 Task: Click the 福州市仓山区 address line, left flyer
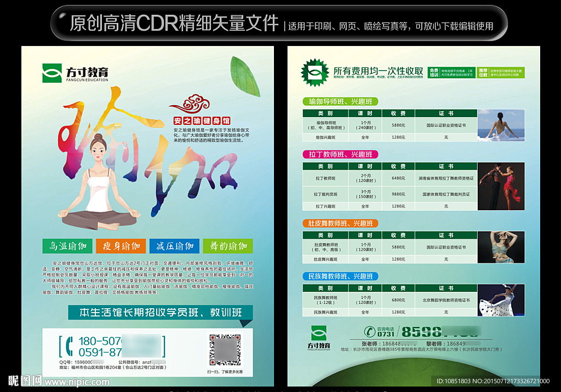point(113,367)
